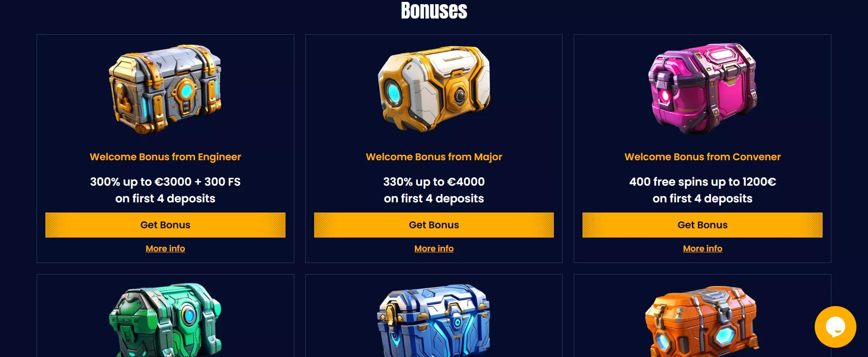Click the Bonuses page heading
Screen dimensions: 868x357
pyautogui.click(x=434, y=10)
